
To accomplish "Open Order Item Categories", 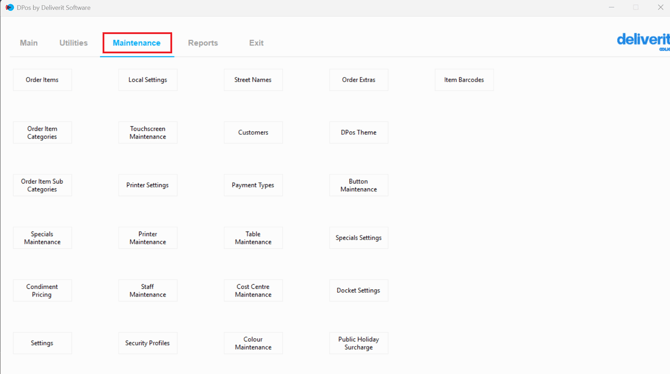I will (x=42, y=133).
